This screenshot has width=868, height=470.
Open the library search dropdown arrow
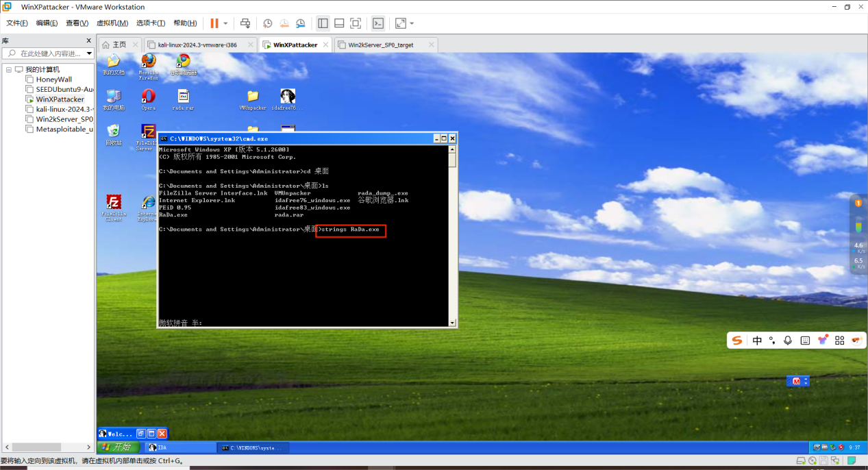[89, 53]
